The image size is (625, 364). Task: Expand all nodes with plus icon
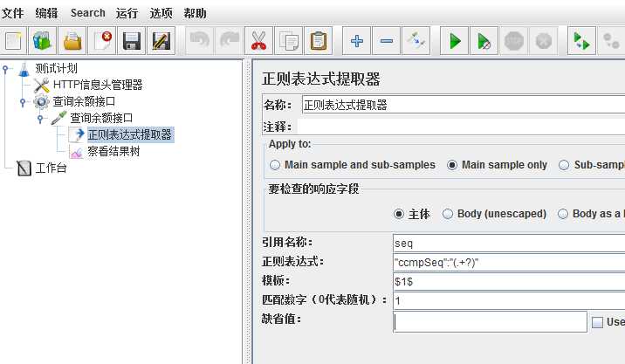click(356, 41)
